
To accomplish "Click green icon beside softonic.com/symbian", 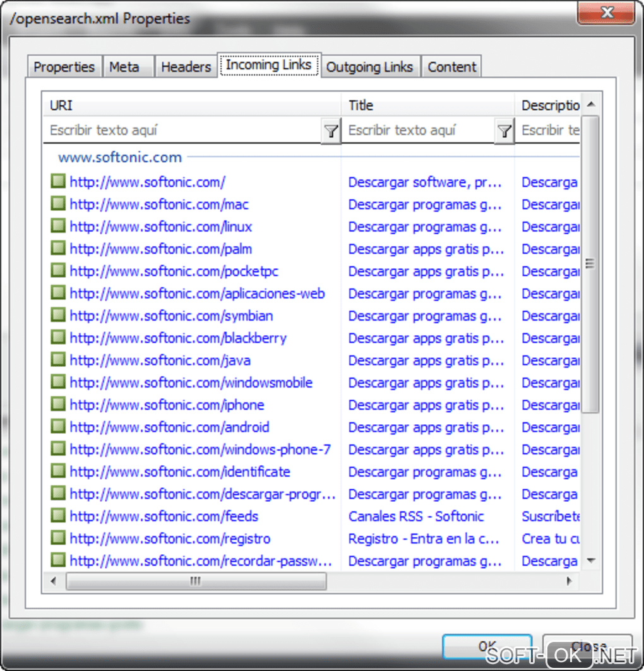I will [57, 315].
